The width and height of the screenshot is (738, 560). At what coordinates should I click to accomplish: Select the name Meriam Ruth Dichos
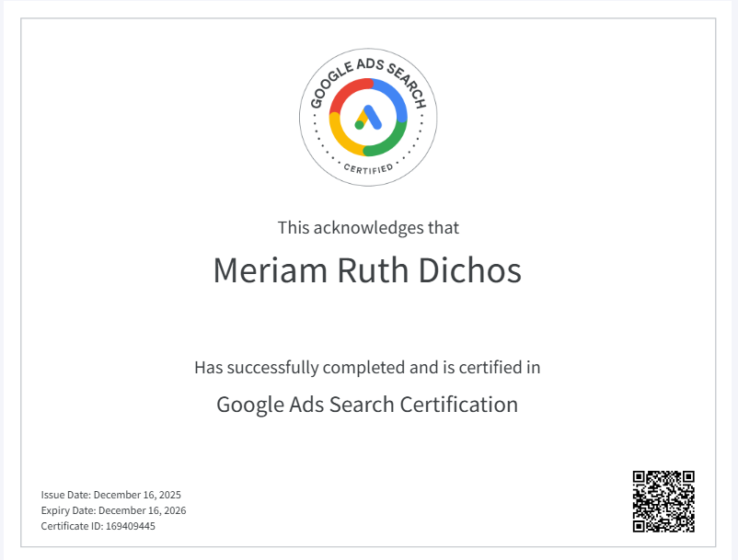click(x=367, y=270)
